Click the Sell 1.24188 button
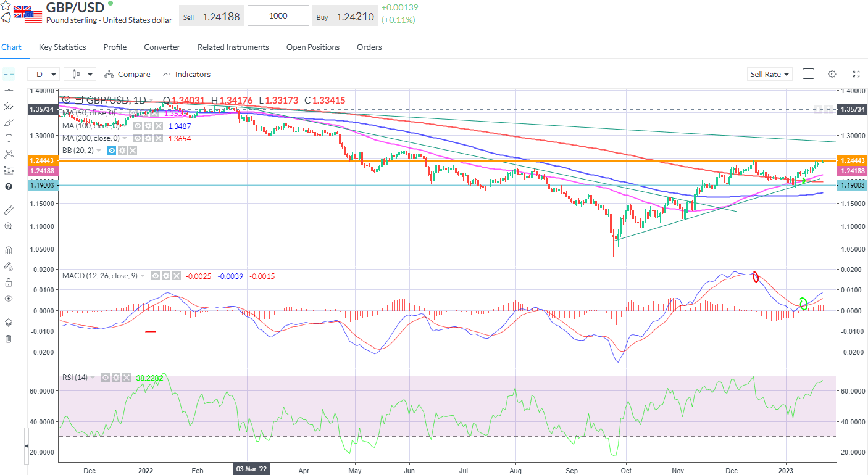Screen dimensions: 868x475 212,16
